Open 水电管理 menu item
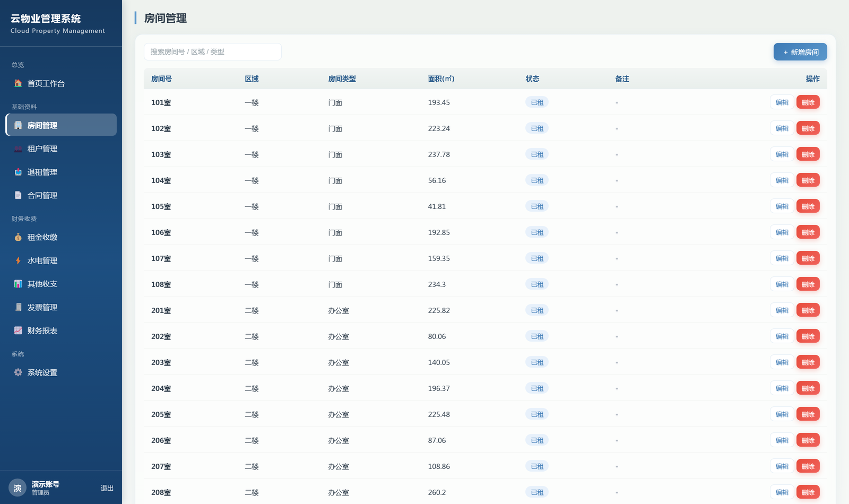Viewport: 849px width, 504px height. [x=61, y=260]
